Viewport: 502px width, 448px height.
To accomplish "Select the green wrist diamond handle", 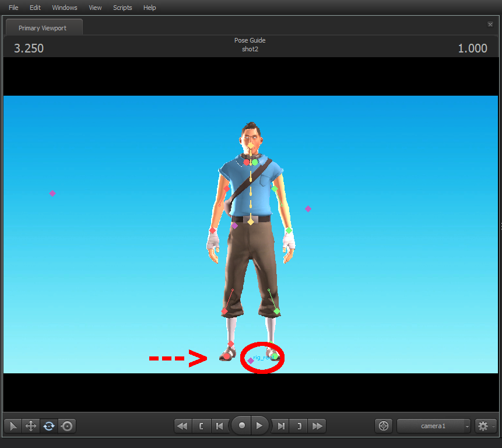I will point(289,230).
